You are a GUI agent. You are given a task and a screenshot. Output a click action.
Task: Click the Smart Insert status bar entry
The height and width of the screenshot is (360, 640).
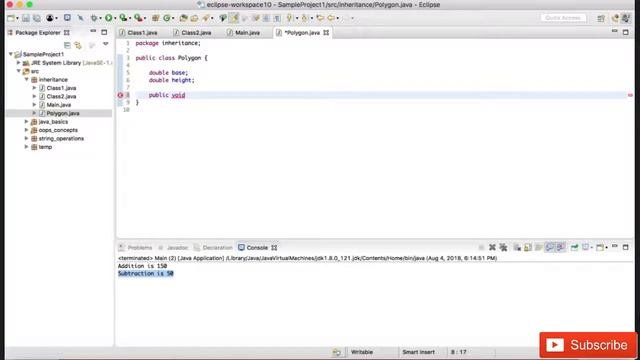418,352
